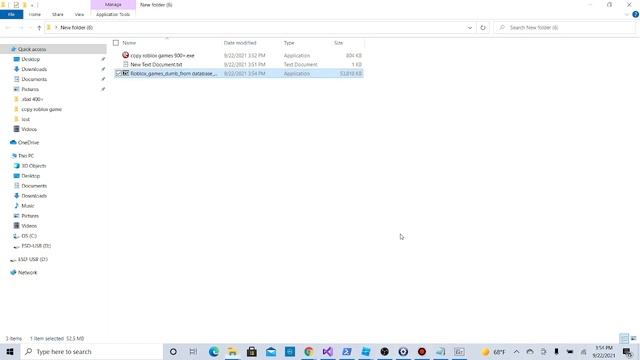Open Task View from taskbar
The width and height of the screenshot is (640, 360).
[x=193, y=351]
